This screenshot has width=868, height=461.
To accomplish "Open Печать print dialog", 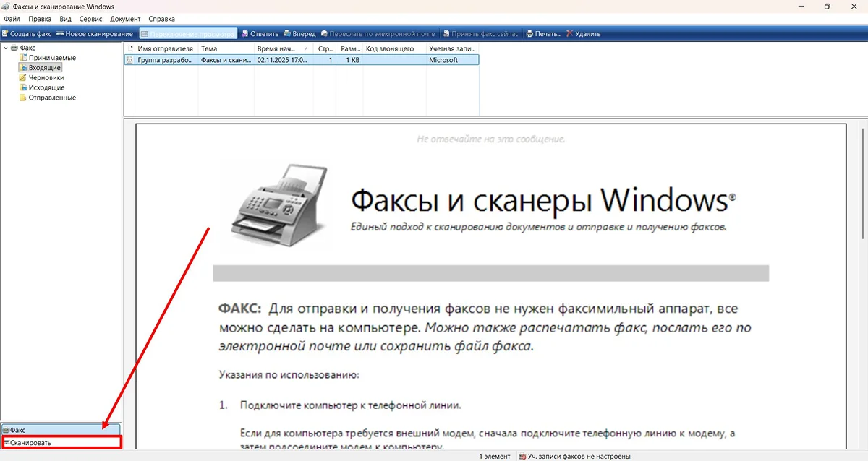I will 543,34.
